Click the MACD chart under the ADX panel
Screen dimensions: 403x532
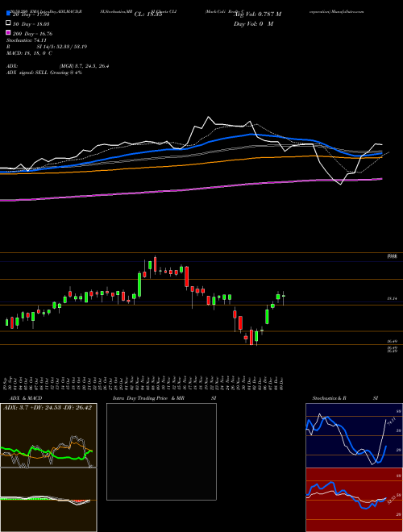point(48,500)
